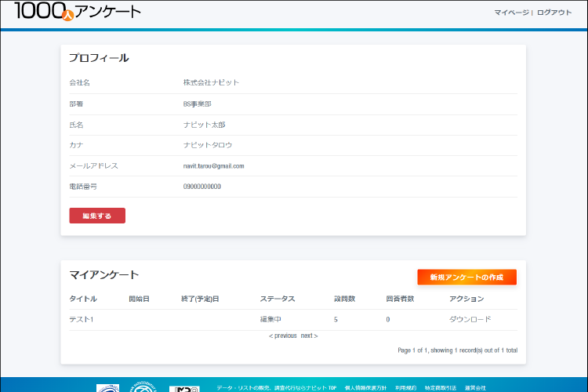The height and width of the screenshot is (392, 588).
Task: Click the 電話番号 label
Action: 83,187
